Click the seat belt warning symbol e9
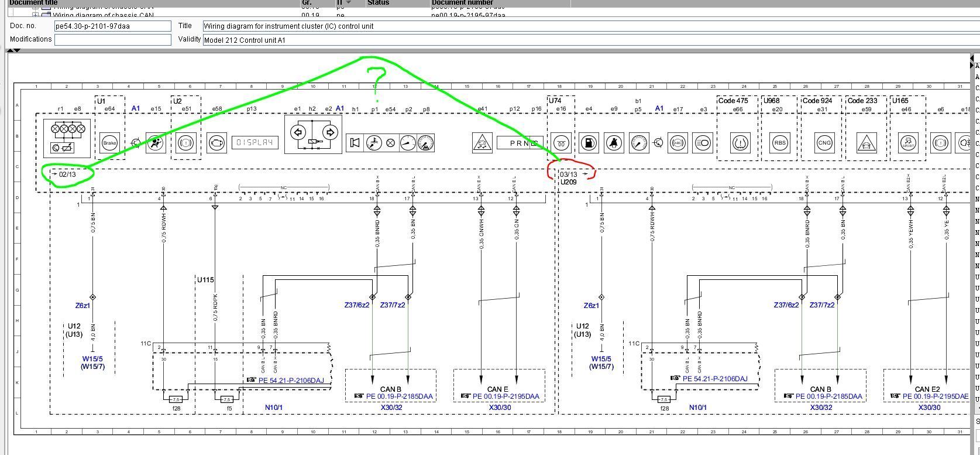Viewport: 980px width, 455px height. pos(614,143)
